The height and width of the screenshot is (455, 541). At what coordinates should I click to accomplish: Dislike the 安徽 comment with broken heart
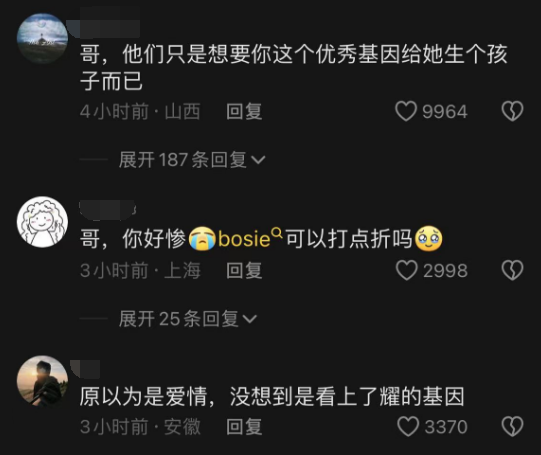[512, 426]
